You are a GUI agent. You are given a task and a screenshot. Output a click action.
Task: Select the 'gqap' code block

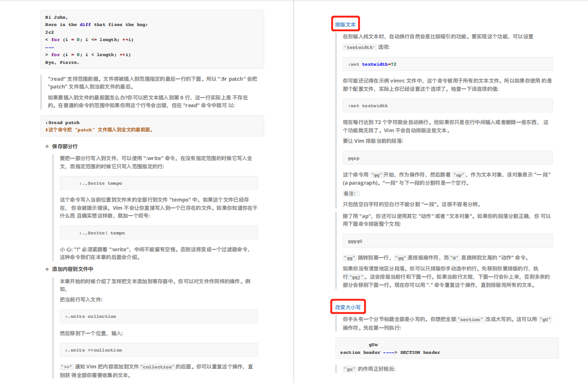[x=448, y=157]
